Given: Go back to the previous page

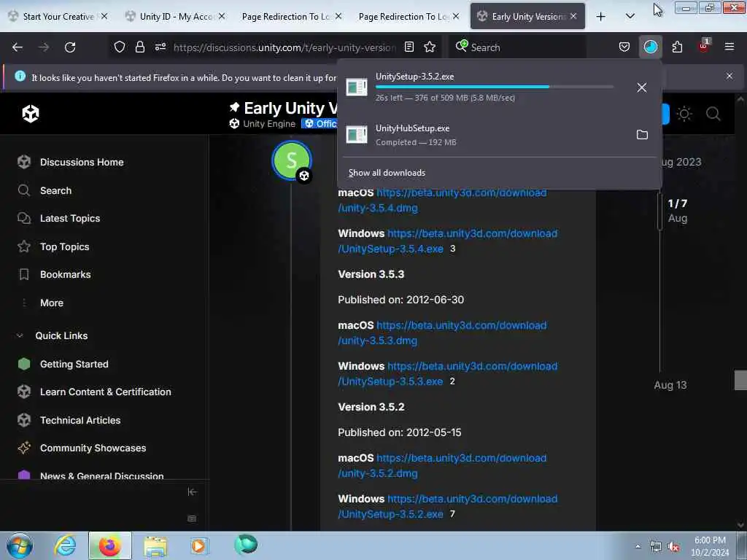Looking at the screenshot, I should coord(18,47).
